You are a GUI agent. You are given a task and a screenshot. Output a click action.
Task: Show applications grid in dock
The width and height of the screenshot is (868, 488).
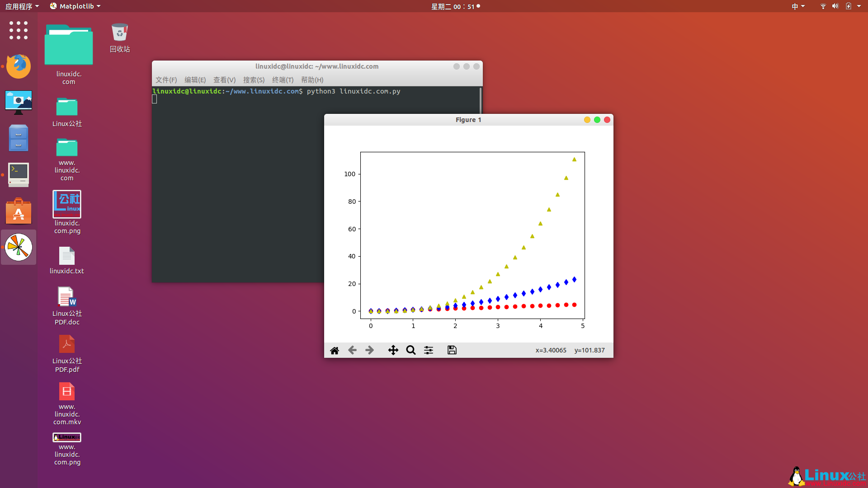pyautogui.click(x=19, y=30)
